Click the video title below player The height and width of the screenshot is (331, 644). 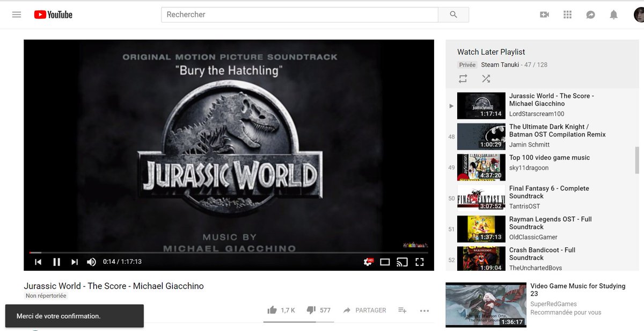114,286
